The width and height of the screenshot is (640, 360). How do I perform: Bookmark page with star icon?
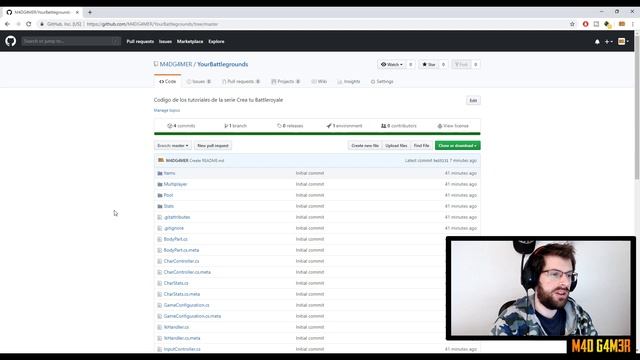tap(572, 24)
